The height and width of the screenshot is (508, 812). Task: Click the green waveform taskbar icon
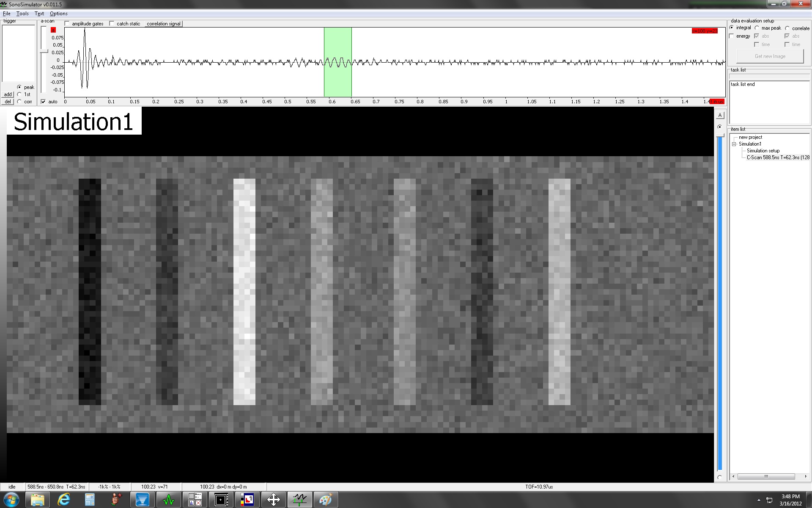coord(169,500)
